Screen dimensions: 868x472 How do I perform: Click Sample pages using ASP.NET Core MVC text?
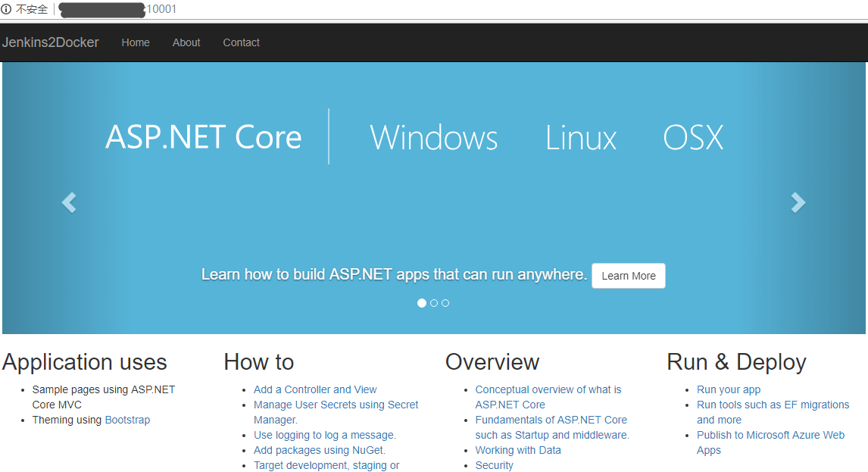104,397
